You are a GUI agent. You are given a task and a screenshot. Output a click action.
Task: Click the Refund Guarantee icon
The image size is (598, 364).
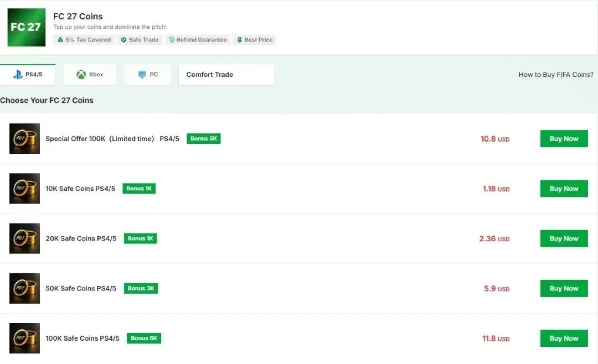(172, 40)
